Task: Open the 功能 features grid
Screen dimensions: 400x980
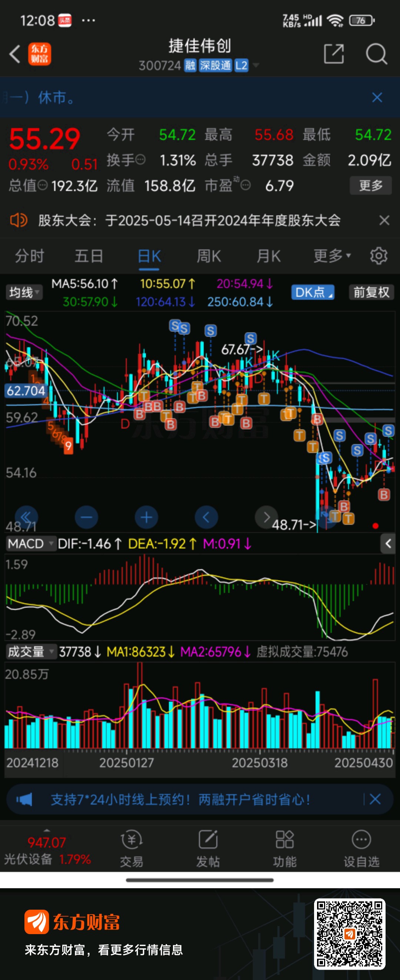Action: click(285, 849)
